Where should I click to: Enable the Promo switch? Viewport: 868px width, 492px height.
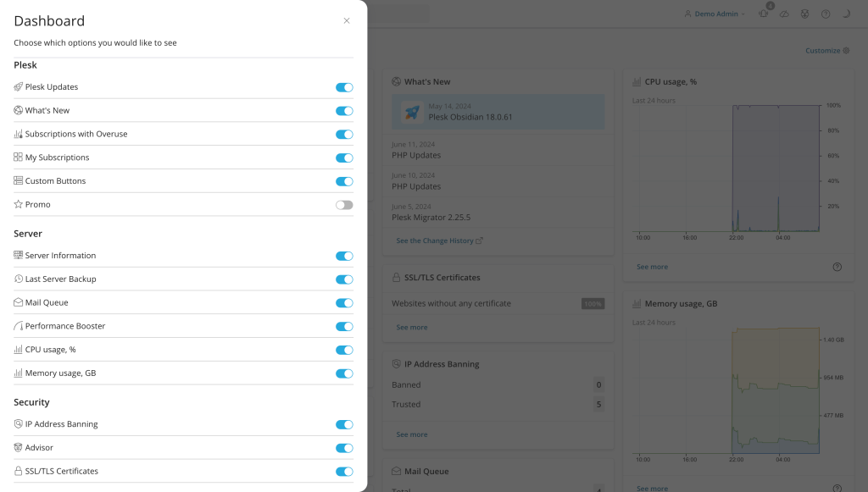344,205
